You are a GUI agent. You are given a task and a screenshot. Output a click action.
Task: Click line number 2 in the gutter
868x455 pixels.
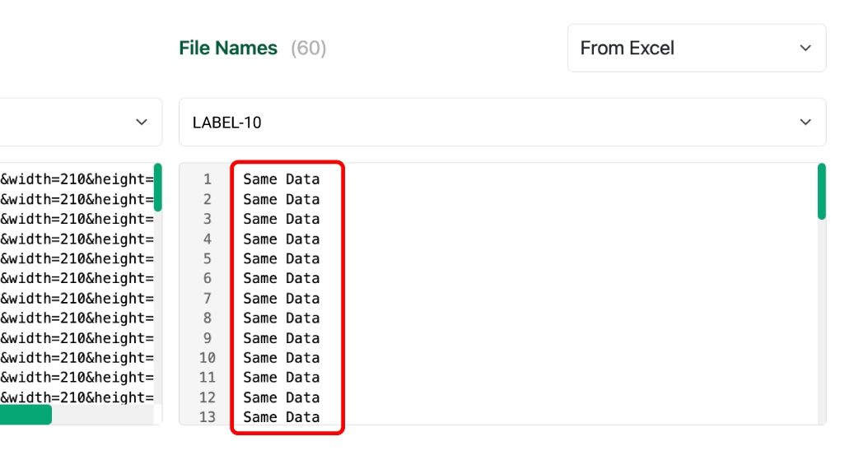click(208, 199)
